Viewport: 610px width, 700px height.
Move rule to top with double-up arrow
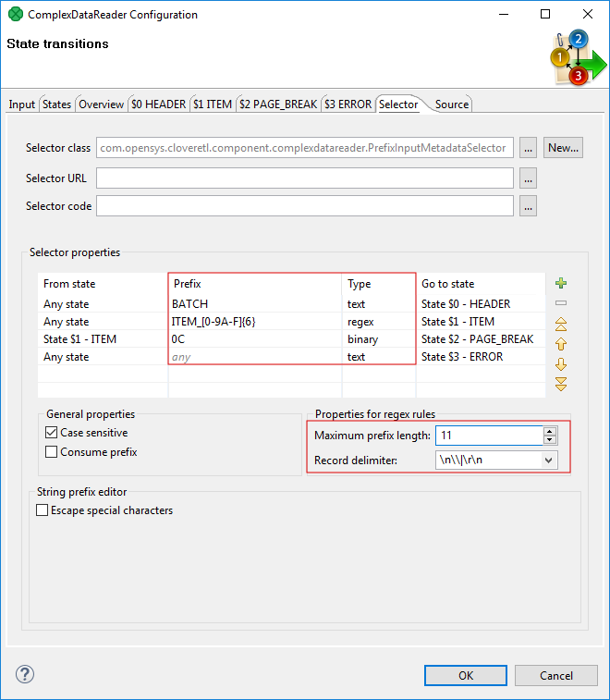click(561, 324)
